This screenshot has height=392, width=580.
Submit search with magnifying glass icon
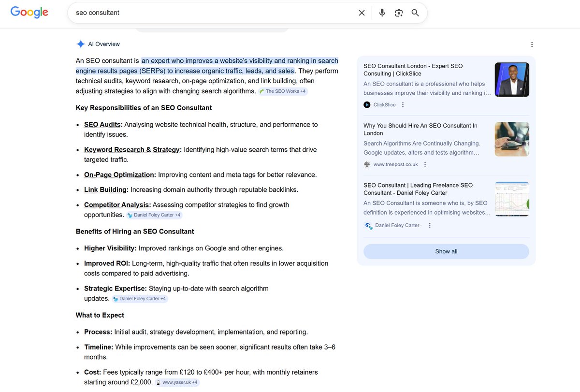(x=415, y=13)
